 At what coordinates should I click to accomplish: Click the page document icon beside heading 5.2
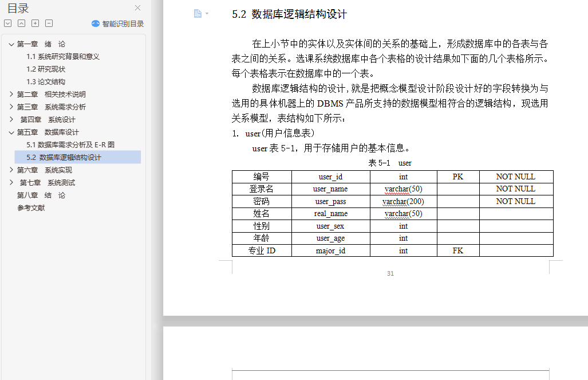click(198, 14)
